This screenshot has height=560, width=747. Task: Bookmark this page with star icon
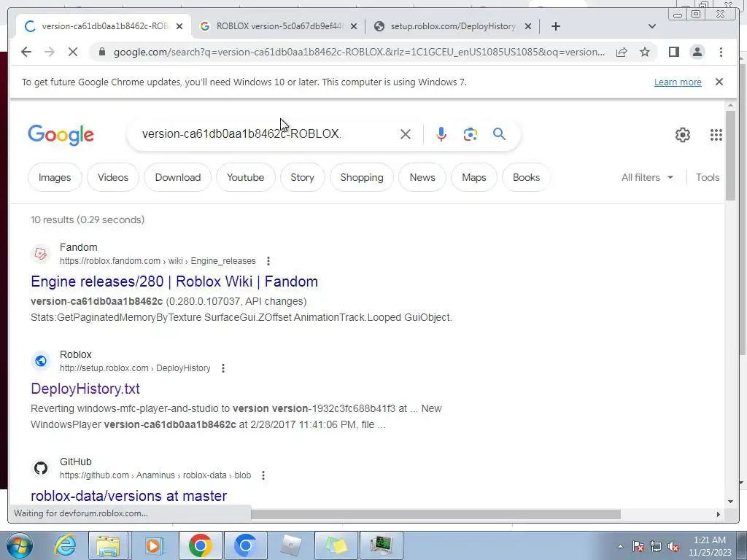645,52
